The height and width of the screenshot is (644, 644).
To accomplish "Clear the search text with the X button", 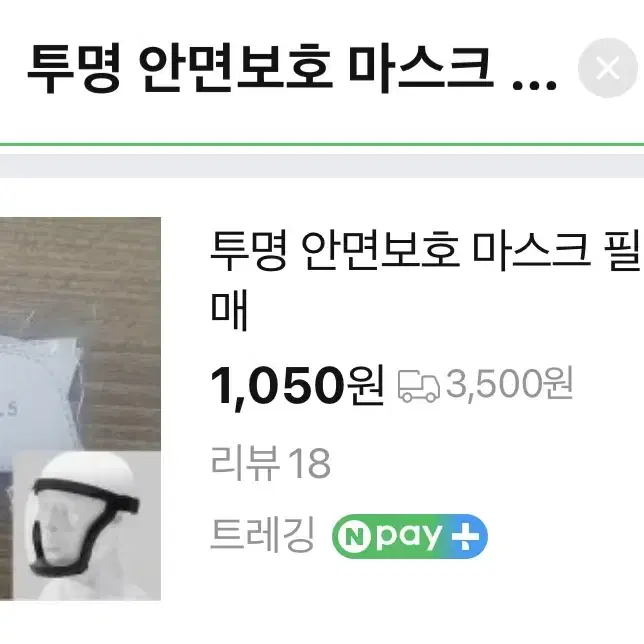I will (x=607, y=68).
